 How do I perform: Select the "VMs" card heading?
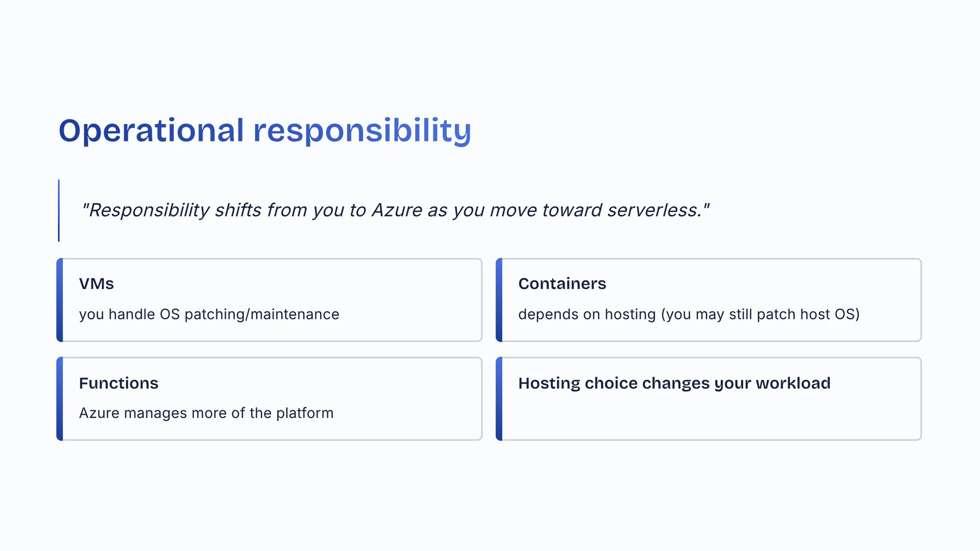coord(96,284)
